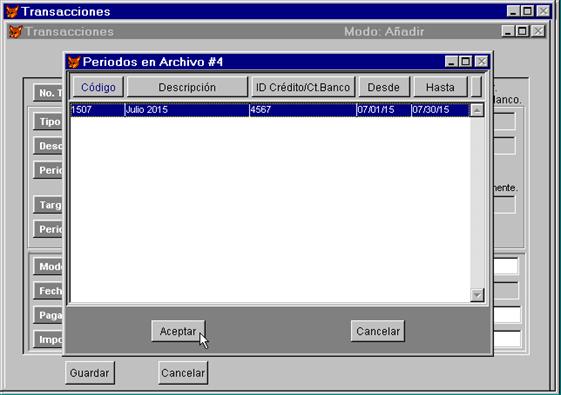Click the Desc label button in the background form
The width and height of the screenshot is (561, 395).
(49, 146)
